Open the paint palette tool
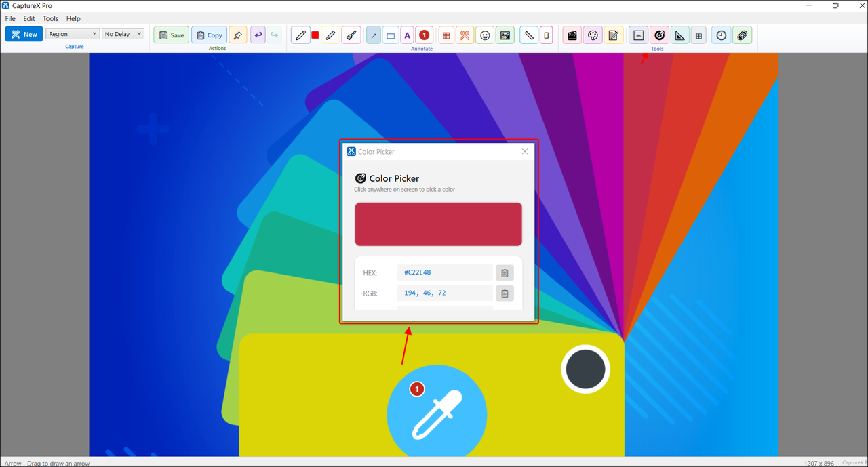This screenshot has width=868, height=467. point(593,35)
